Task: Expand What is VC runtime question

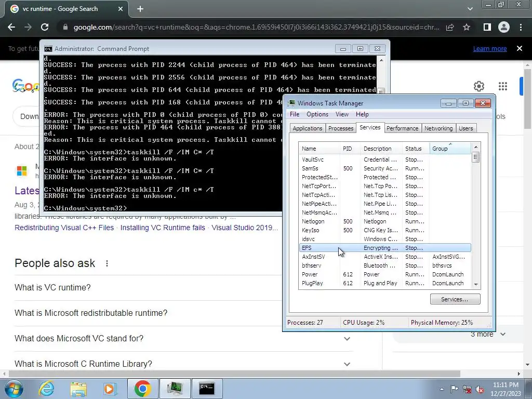Action: point(52,288)
